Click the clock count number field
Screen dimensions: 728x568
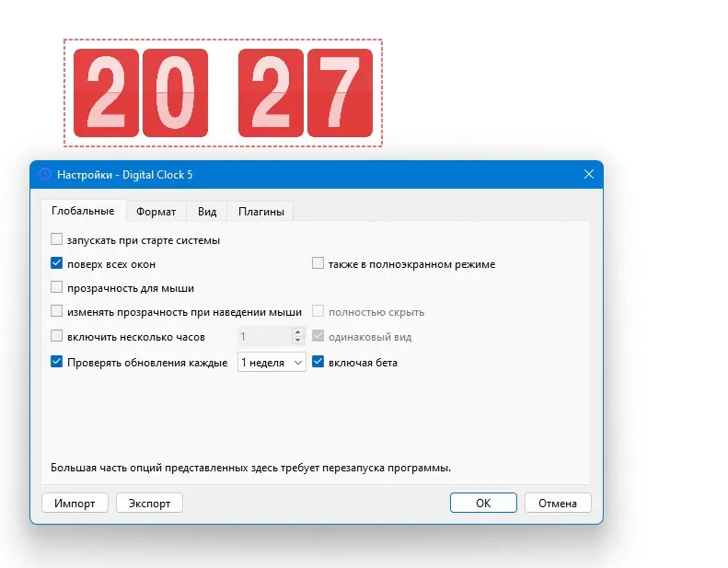pos(265,336)
